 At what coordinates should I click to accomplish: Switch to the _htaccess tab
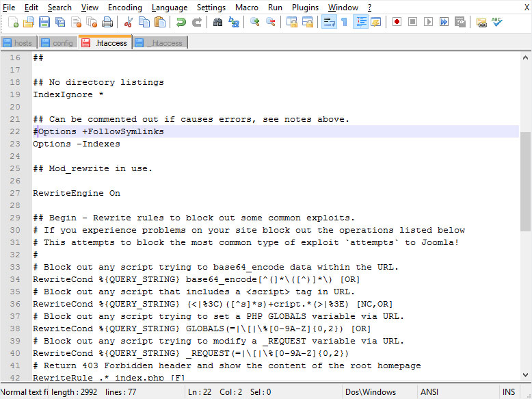coord(161,43)
